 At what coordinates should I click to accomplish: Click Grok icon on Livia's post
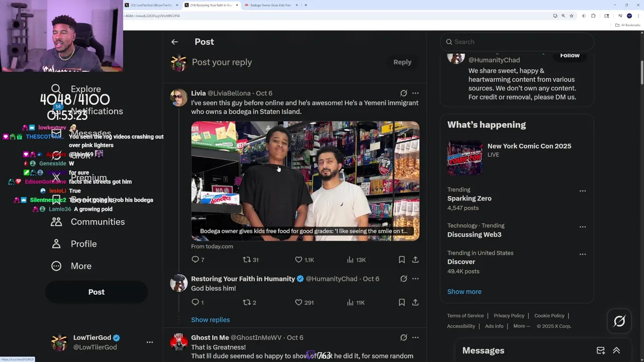404,93
